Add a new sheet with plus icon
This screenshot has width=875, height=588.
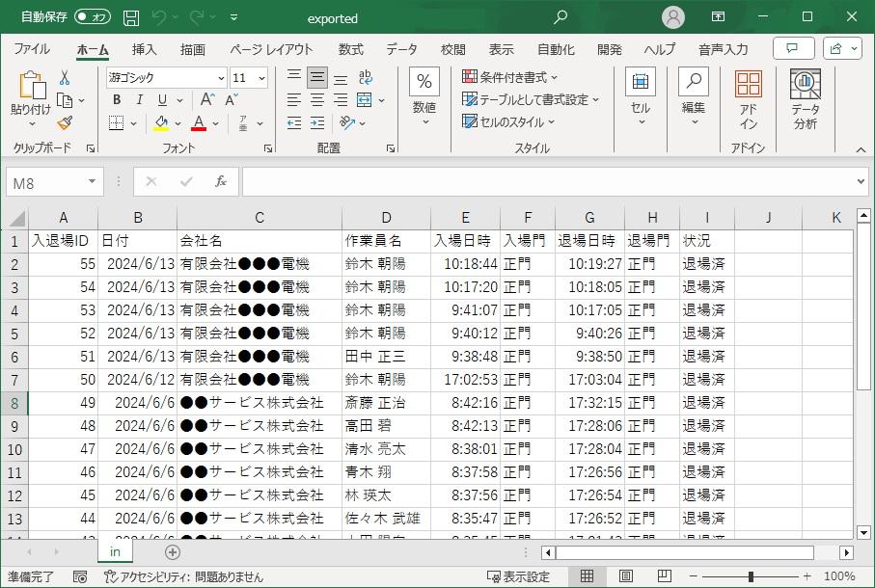[x=173, y=552]
